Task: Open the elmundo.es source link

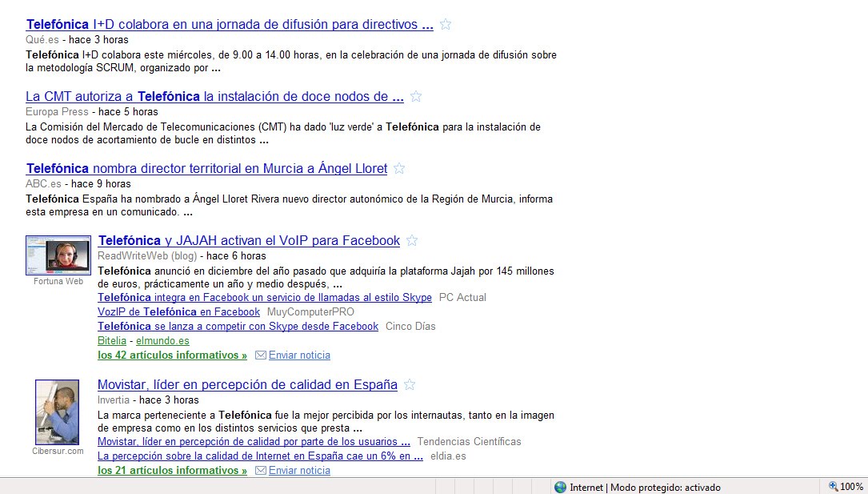Action: coord(162,340)
